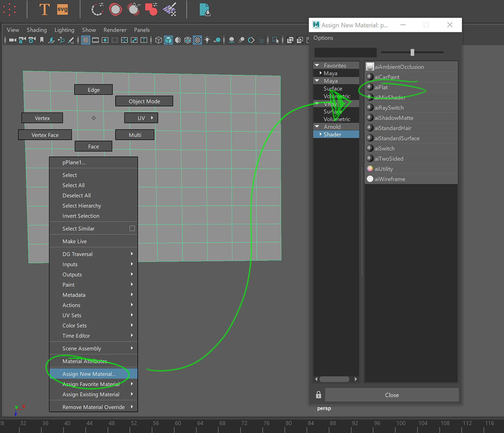Expand the Assign Existing Material submenu arrow
Screen dimensions: 504x433
132,394
